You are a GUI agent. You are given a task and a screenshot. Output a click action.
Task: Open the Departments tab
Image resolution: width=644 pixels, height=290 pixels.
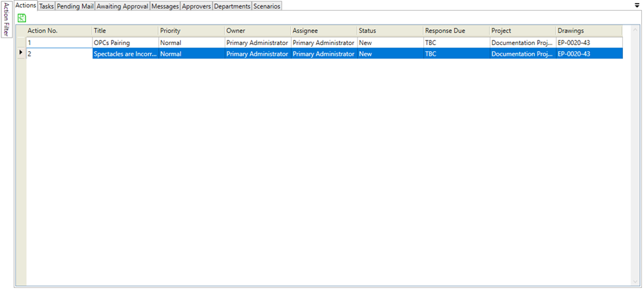[232, 6]
